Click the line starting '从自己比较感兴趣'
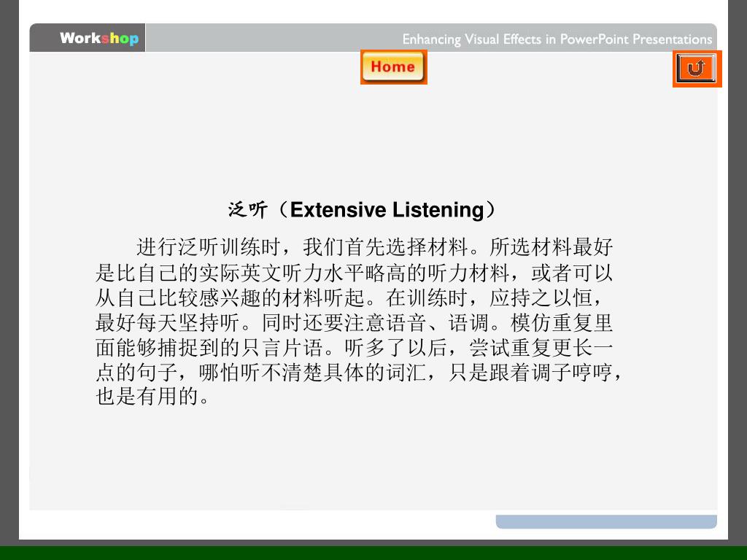 tap(349, 298)
